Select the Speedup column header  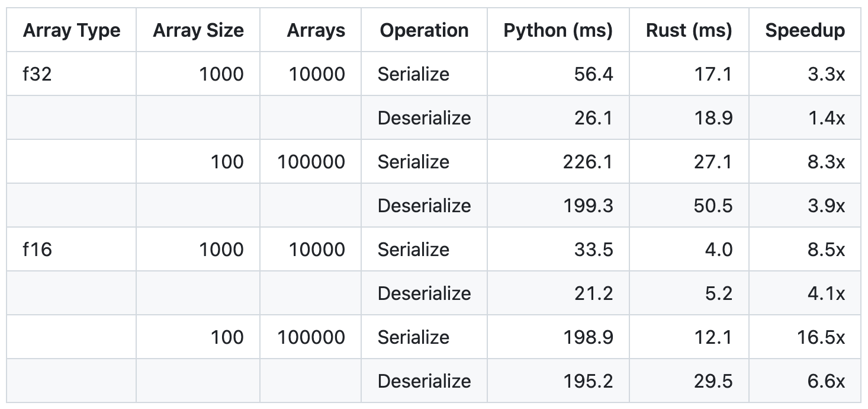805,30
